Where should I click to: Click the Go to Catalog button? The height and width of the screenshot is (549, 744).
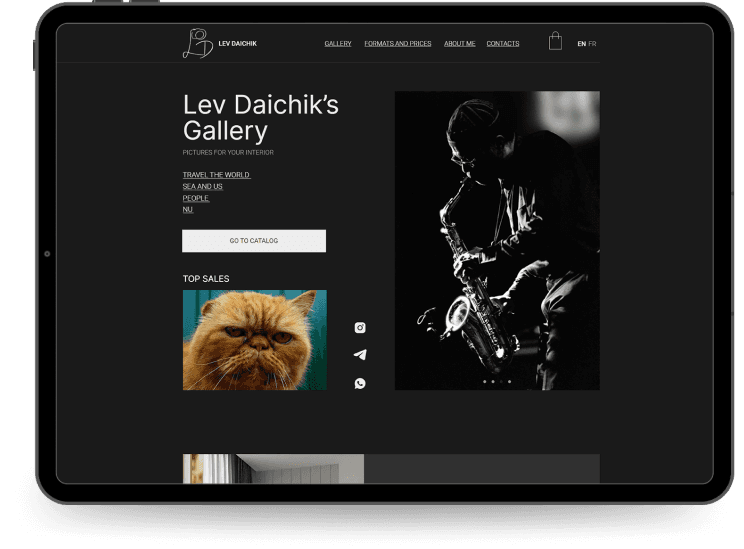(254, 241)
